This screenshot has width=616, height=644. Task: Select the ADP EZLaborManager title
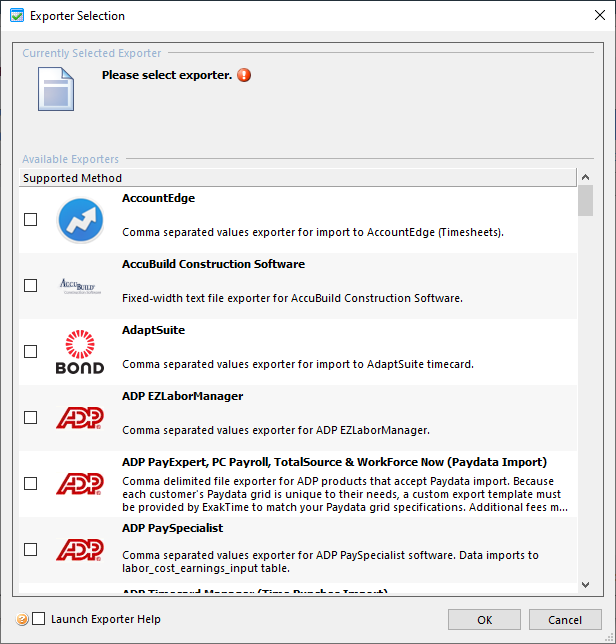(x=183, y=396)
